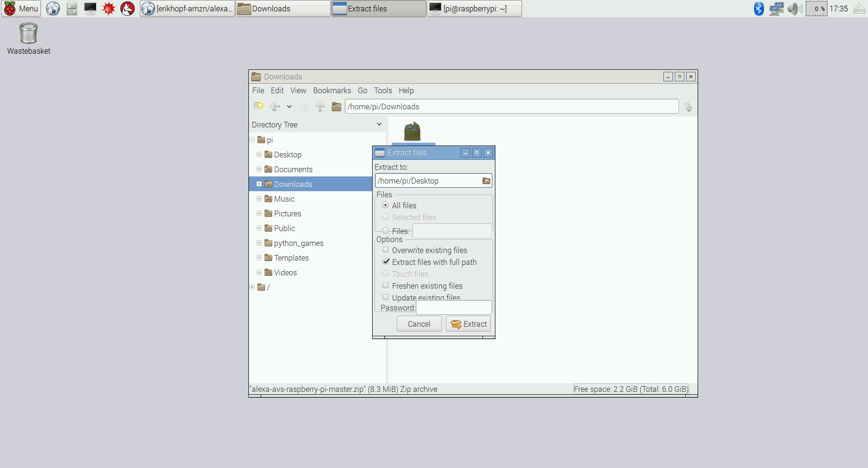Uncheck Extract files with full path
Screen dimensions: 868x468
386,262
